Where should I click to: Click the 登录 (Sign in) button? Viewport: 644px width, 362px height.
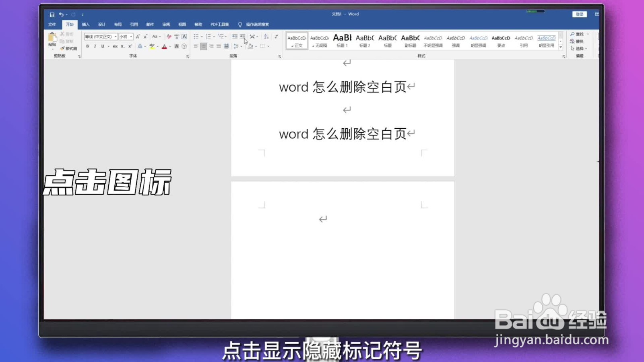(x=580, y=14)
